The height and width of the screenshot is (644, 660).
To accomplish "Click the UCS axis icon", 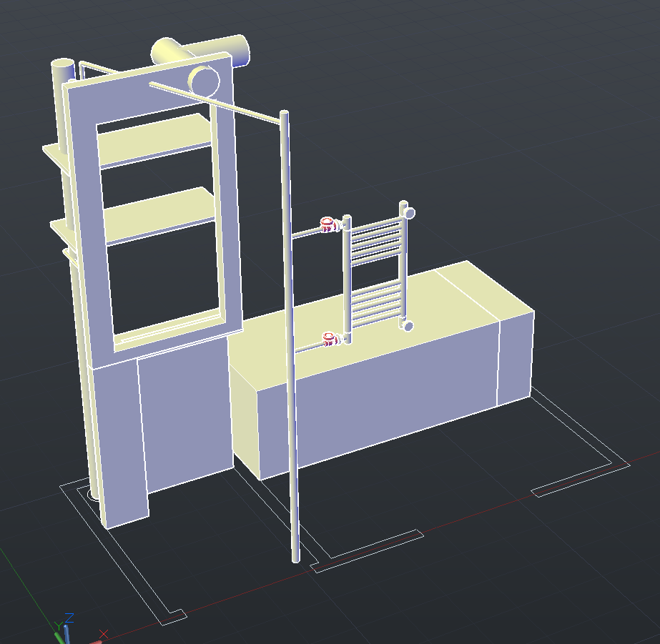I will [x=80, y=629].
